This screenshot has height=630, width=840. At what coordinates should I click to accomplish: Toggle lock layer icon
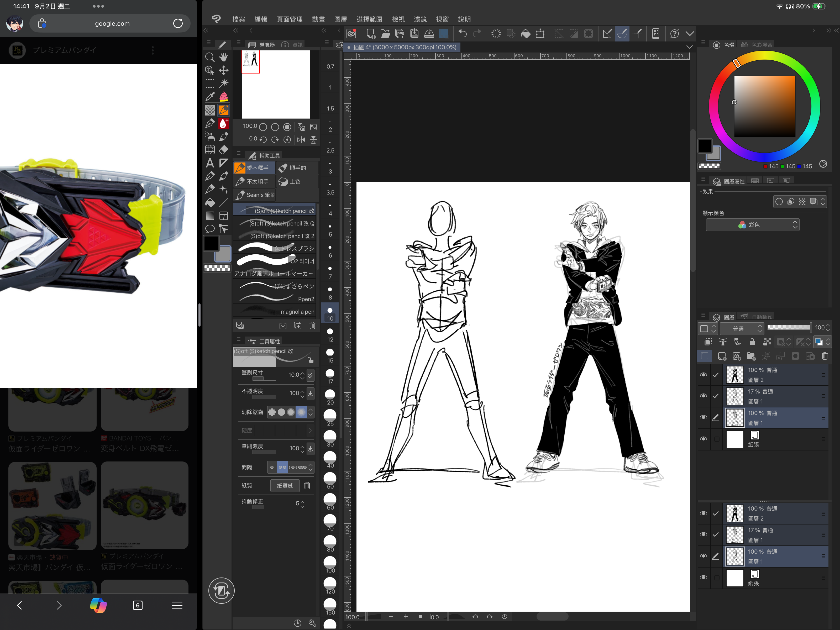(x=752, y=342)
